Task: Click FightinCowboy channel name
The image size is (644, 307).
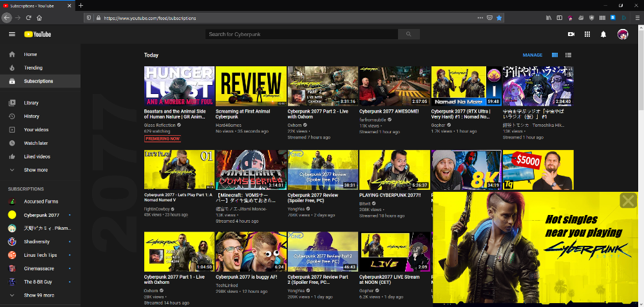Action: 157,209
